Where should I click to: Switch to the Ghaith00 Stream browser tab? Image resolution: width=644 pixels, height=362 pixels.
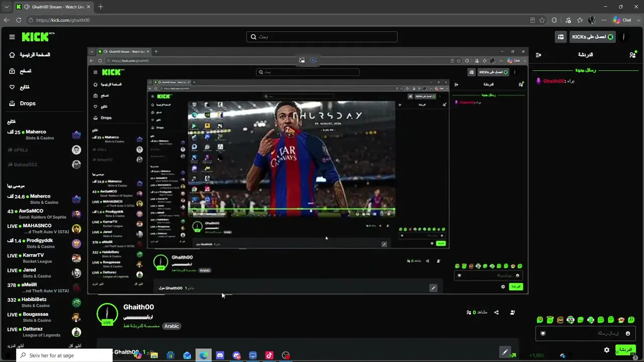coord(53,7)
